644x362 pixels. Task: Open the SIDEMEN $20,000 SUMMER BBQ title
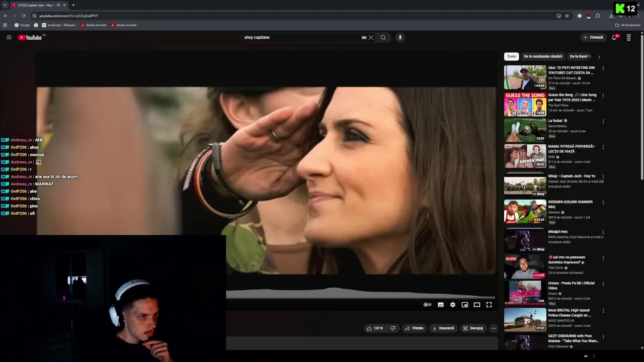(570, 204)
